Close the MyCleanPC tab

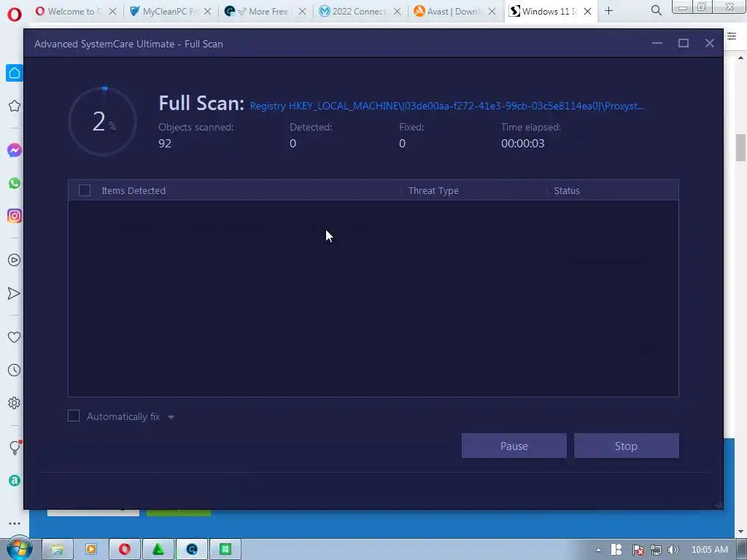point(207,12)
